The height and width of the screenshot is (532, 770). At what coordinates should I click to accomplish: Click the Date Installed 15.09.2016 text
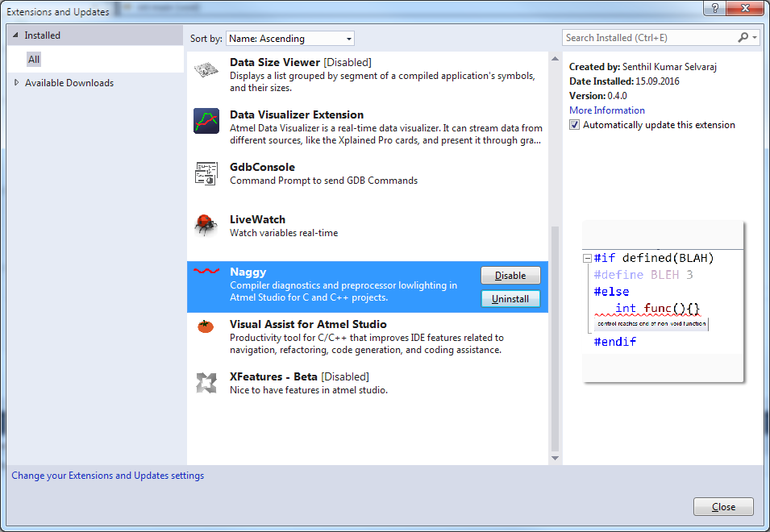pos(624,81)
